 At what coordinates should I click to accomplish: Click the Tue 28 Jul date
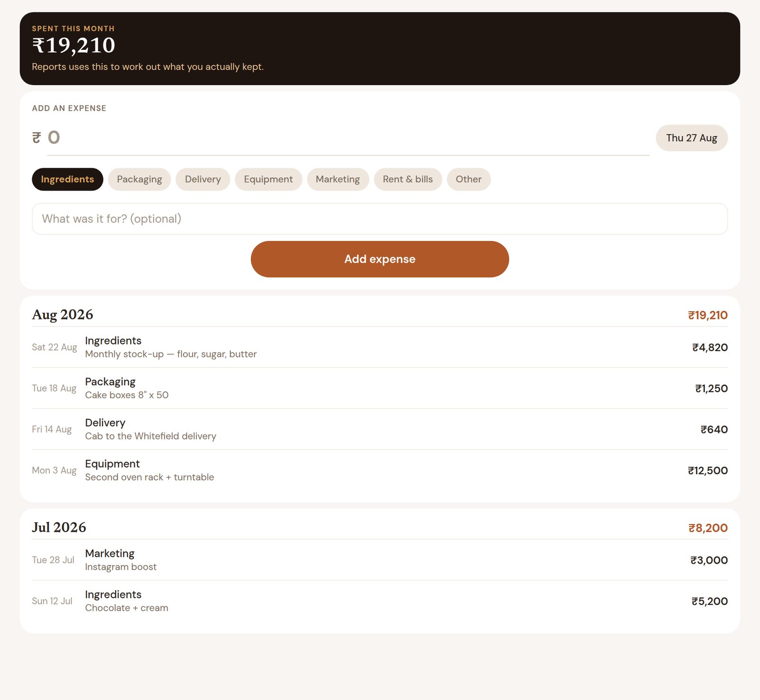point(53,560)
